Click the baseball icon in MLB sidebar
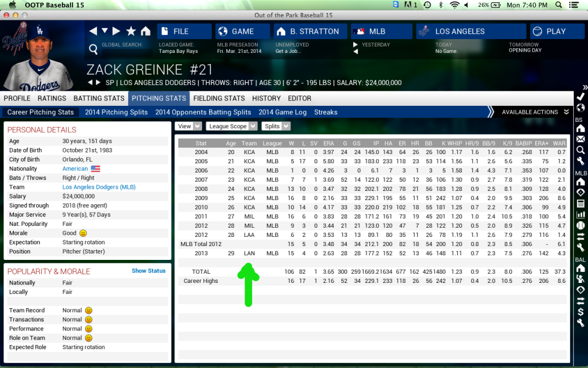Image resolution: width=588 pixels, height=368 pixels. pyautogui.click(x=581, y=225)
